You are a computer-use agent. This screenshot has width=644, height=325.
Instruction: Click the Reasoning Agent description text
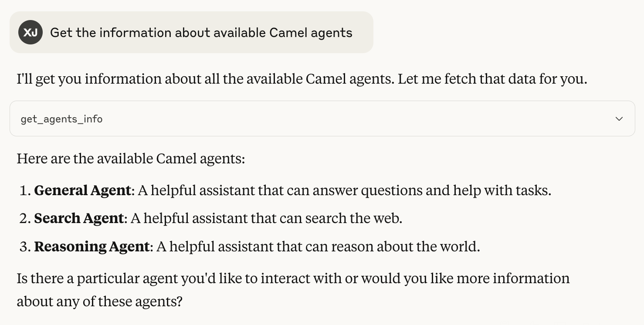point(318,247)
